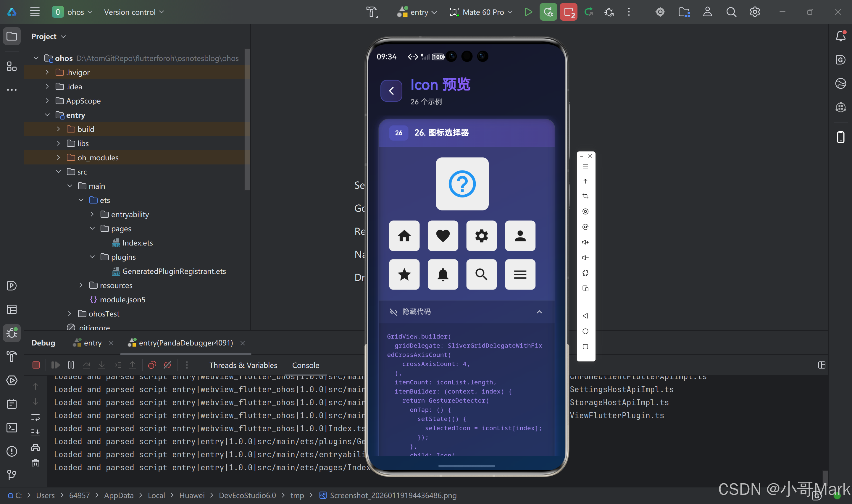Stop the debug session with red square
This screenshot has width=852, height=504.
(x=36, y=365)
